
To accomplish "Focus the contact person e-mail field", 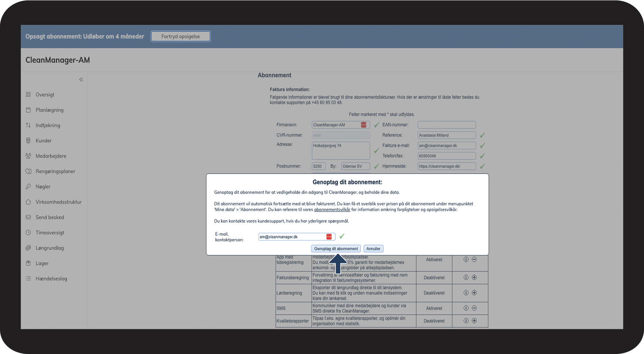I will click(x=297, y=237).
